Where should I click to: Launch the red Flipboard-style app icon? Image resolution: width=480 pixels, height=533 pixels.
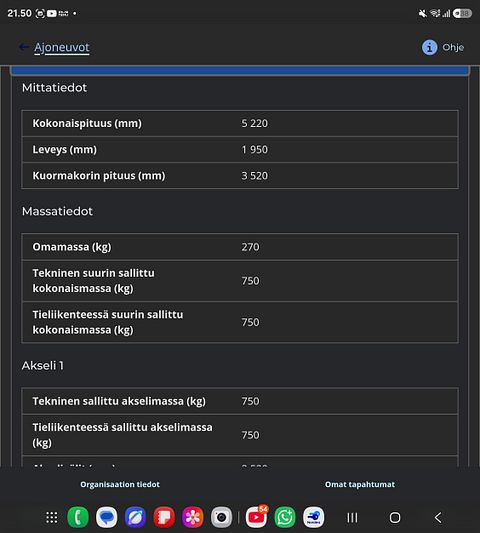coord(164,517)
